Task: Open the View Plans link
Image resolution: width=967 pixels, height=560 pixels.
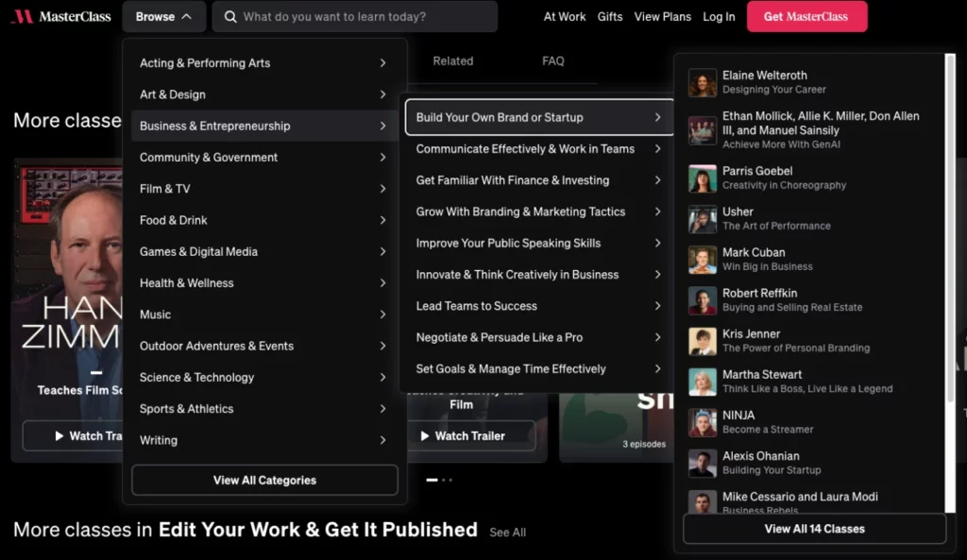Action: point(662,17)
